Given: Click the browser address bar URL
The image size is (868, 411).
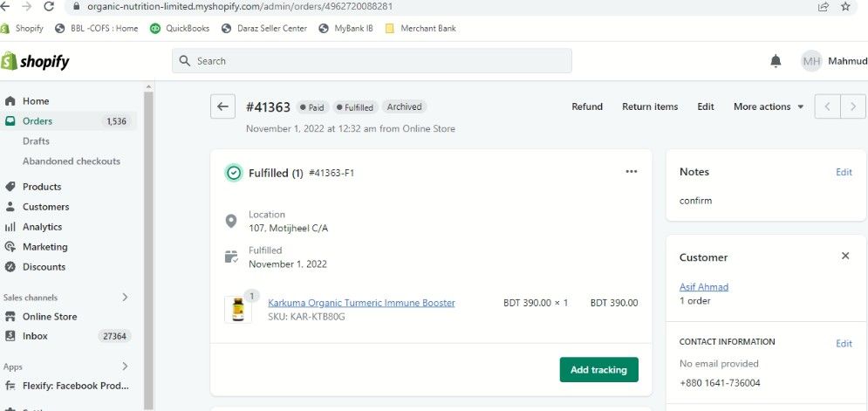Looking at the screenshot, I should pyautogui.click(x=240, y=7).
